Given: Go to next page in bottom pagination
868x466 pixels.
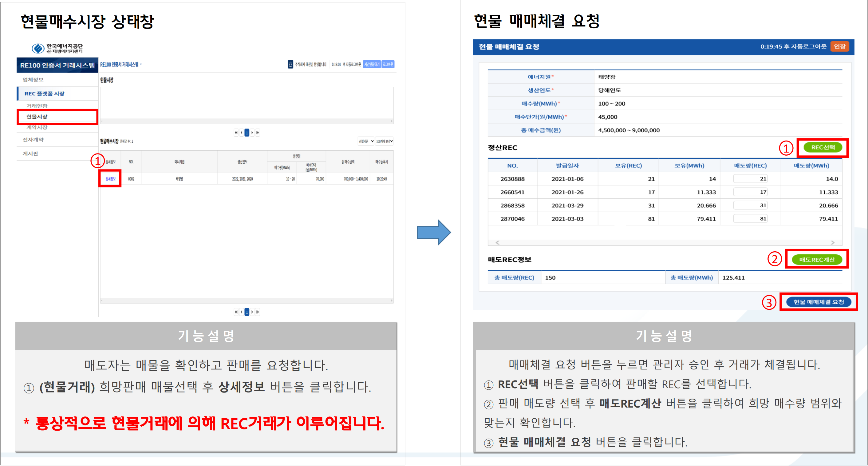Looking at the screenshot, I should (252, 312).
